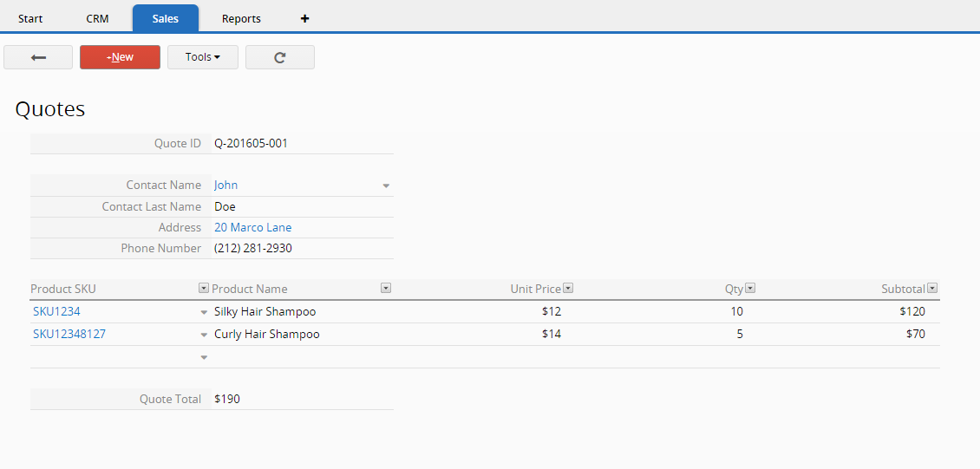The width and height of the screenshot is (980, 469).
Task: Click the refresh icon button
Action: pos(280,57)
